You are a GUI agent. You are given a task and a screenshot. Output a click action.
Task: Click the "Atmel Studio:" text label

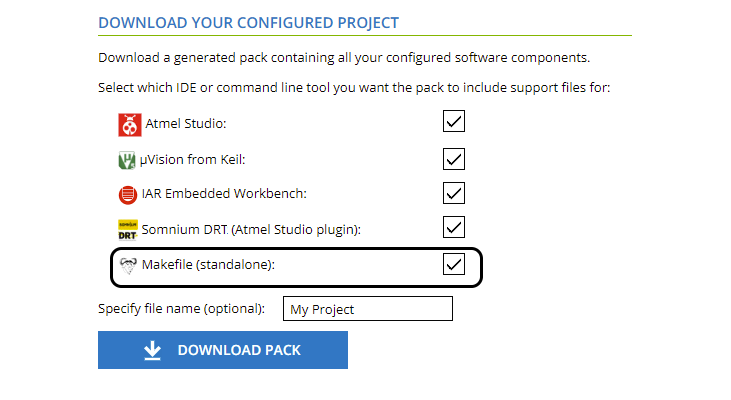tap(187, 124)
